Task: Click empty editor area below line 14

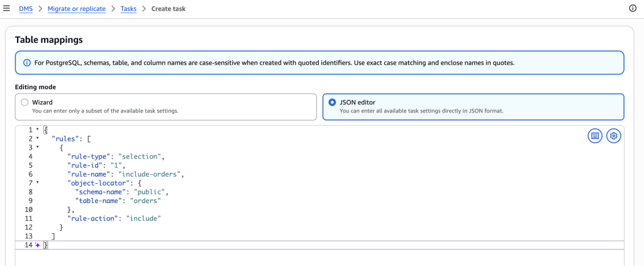Action: [x=319, y=258]
